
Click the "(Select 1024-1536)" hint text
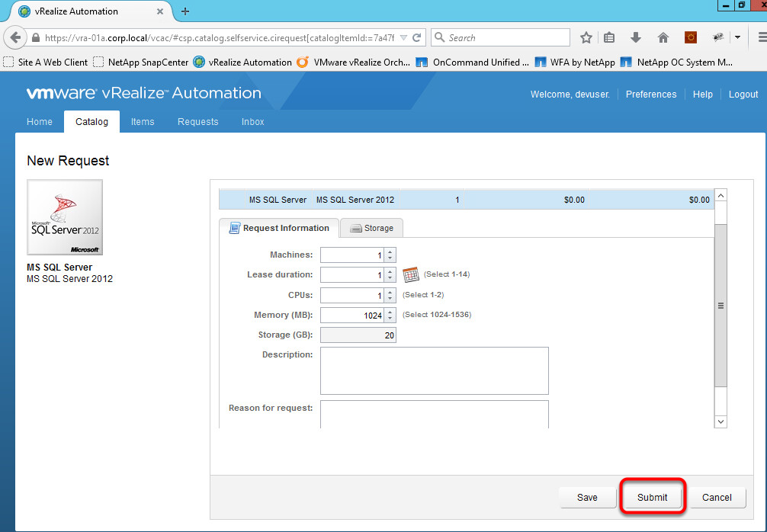tap(437, 315)
